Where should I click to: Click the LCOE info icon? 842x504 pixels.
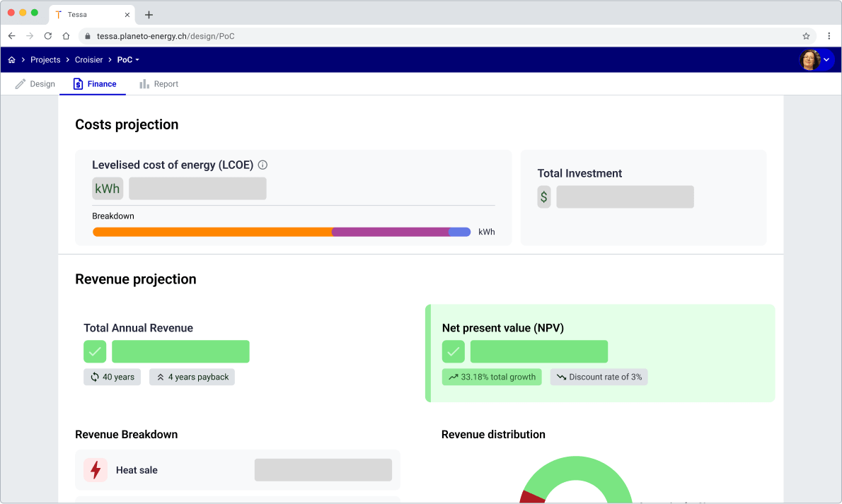263,165
